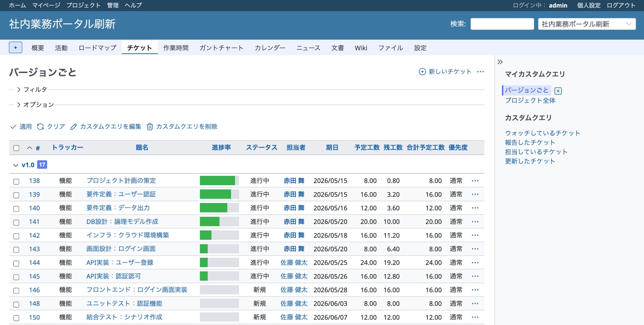The height and width of the screenshot is (325, 644).
Task: Click progress bar of ticket 138
Action: point(219,181)
